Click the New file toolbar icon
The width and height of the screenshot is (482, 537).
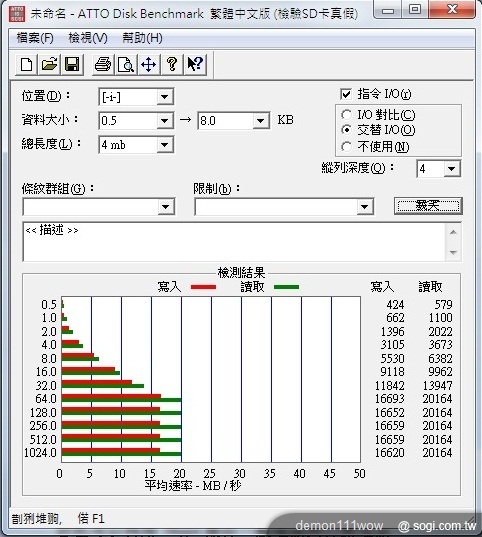click(27, 64)
